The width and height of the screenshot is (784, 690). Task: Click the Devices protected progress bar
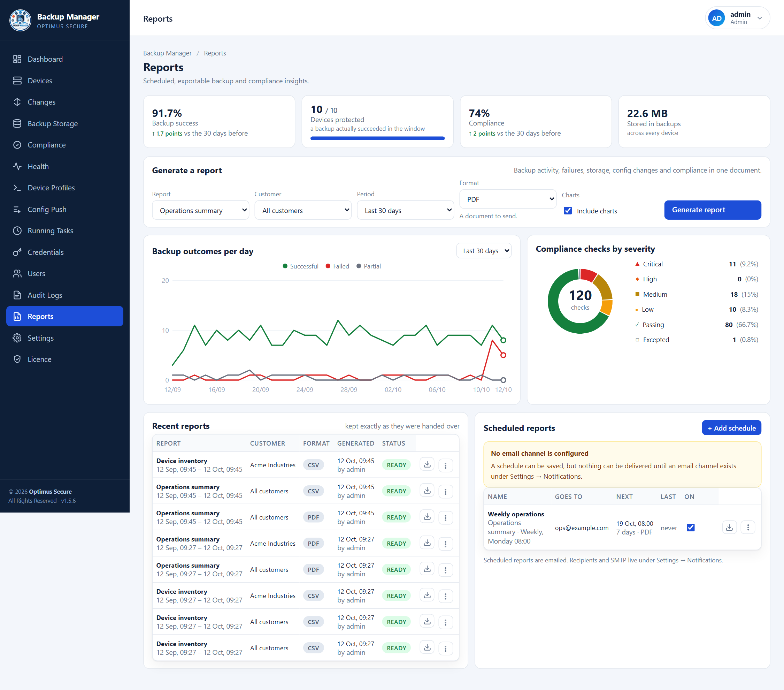point(377,138)
